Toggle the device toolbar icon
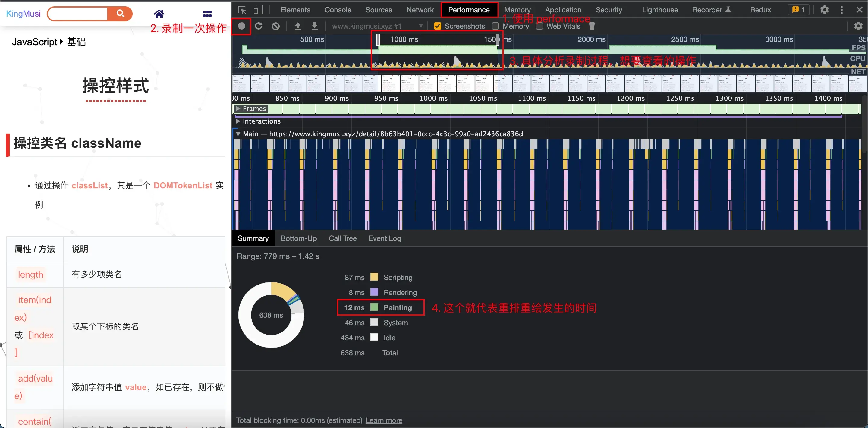This screenshot has height=428, width=868. (x=258, y=10)
